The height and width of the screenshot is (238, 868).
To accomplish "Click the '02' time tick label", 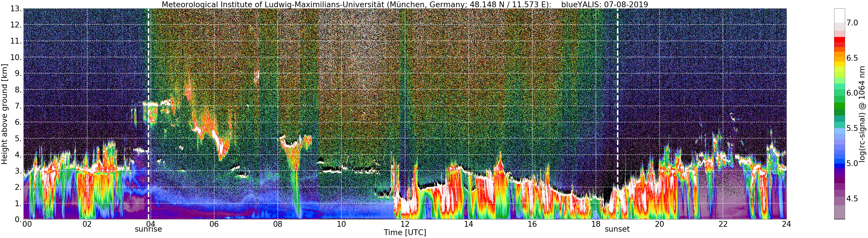I will (87, 224).
